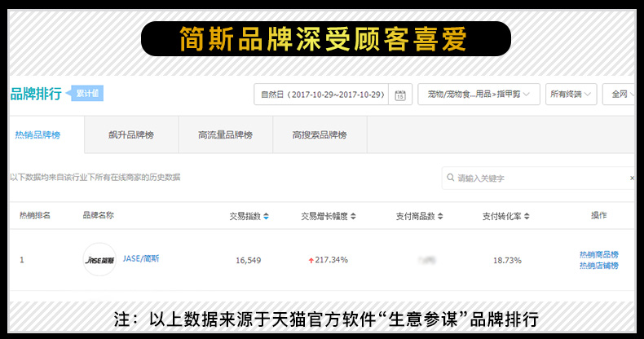Open the 自然日 date range selector
644x339 pixels.
click(321, 95)
